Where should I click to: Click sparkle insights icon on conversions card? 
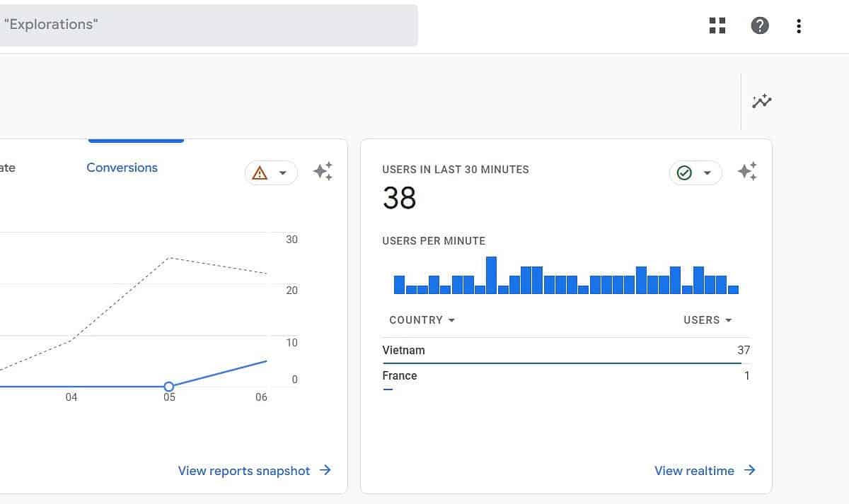(x=323, y=172)
